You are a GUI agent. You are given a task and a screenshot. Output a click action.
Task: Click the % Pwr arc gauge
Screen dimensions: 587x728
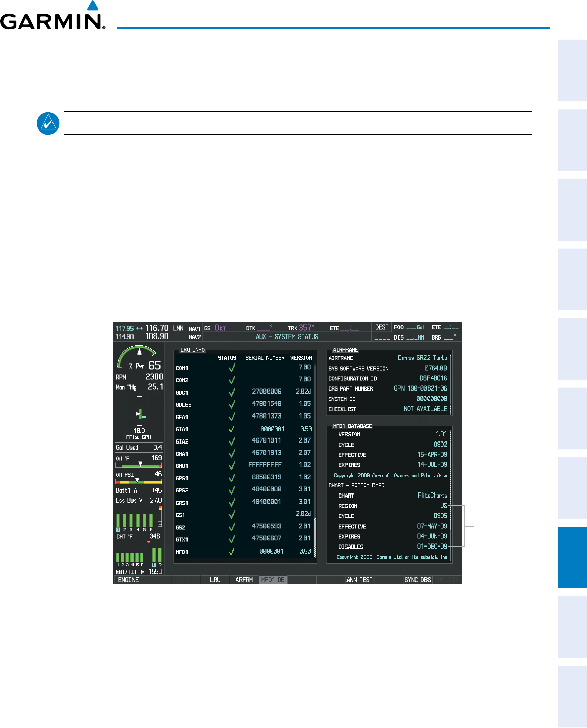pos(137,356)
